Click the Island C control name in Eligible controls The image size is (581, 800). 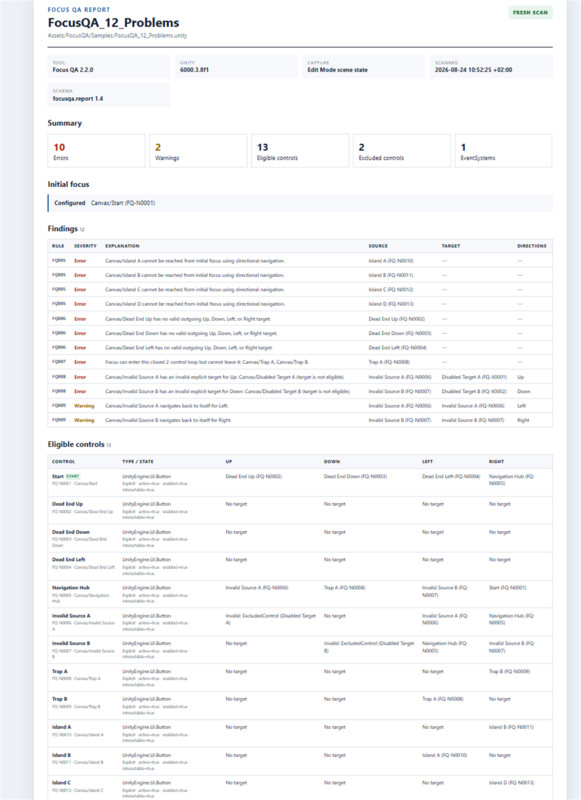(x=61, y=783)
